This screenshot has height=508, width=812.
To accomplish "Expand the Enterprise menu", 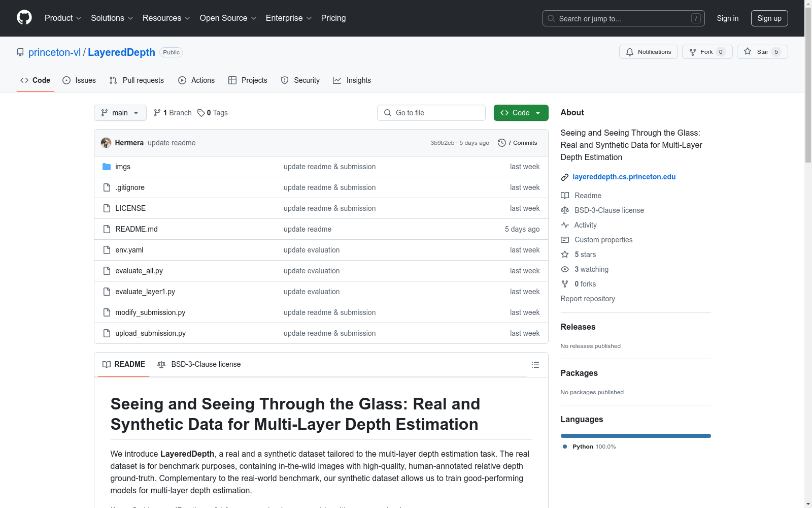I will (289, 18).
